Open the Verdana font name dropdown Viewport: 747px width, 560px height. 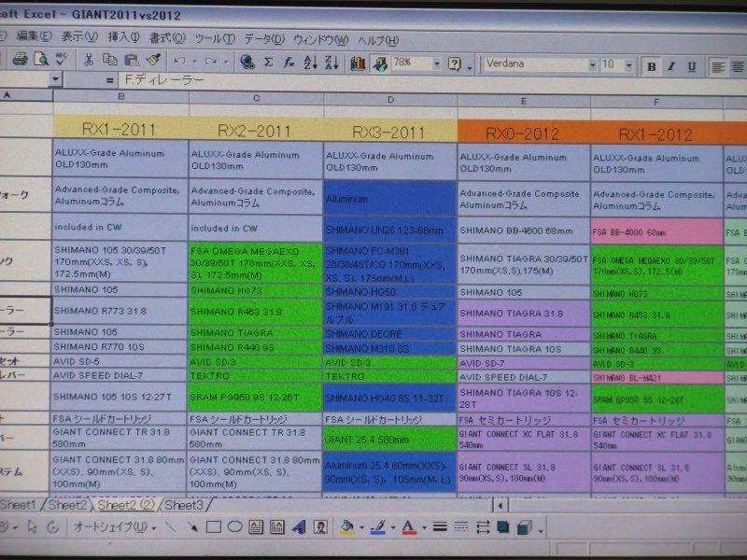592,64
